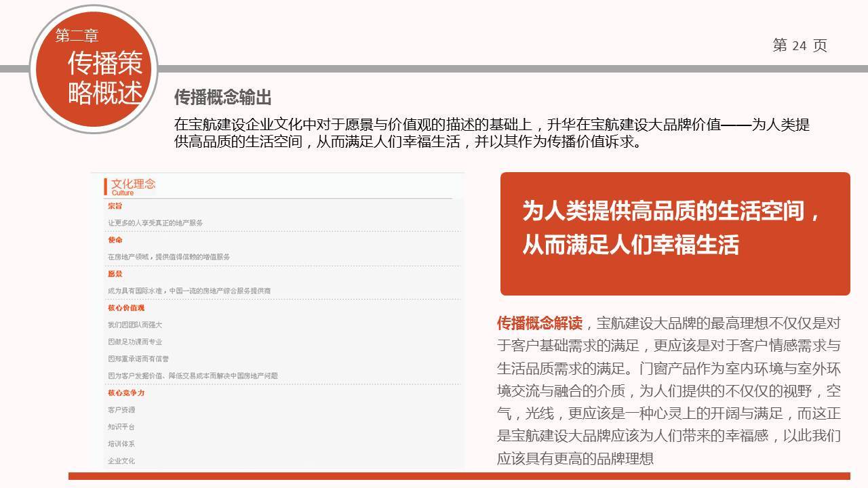868x488 pixels.
Task: Select the line '成为具有国际水准…综合服务提供商'
Action: pyautogui.click(x=189, y=291)
